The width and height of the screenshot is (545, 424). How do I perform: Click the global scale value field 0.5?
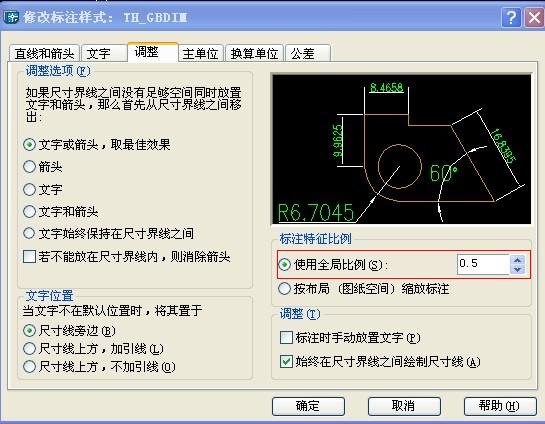[483, 264]
